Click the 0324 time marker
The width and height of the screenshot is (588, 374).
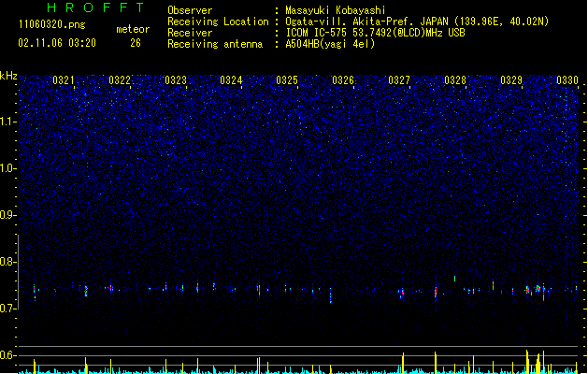(x=231, y=80)
